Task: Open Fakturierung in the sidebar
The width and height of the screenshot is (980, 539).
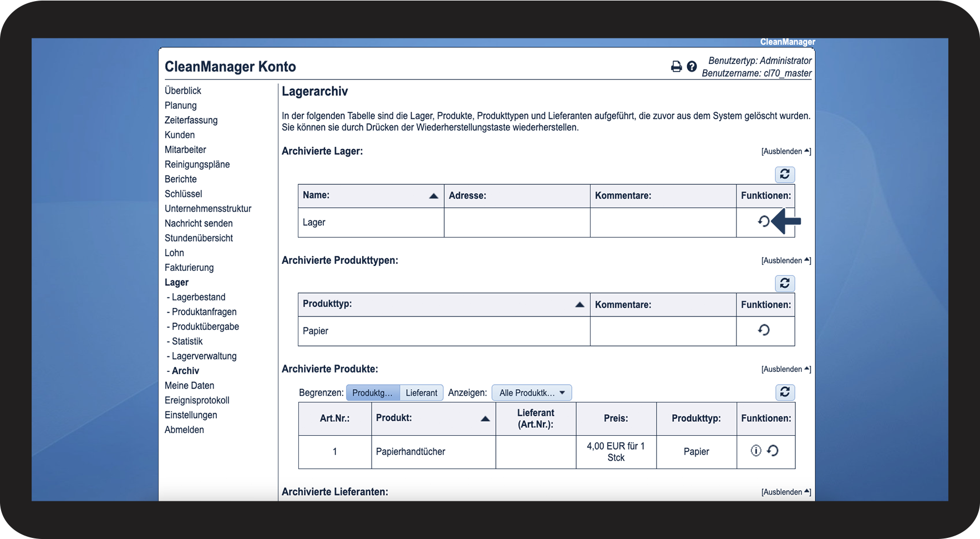Action: pyautogui.click(x=189, y=268)
